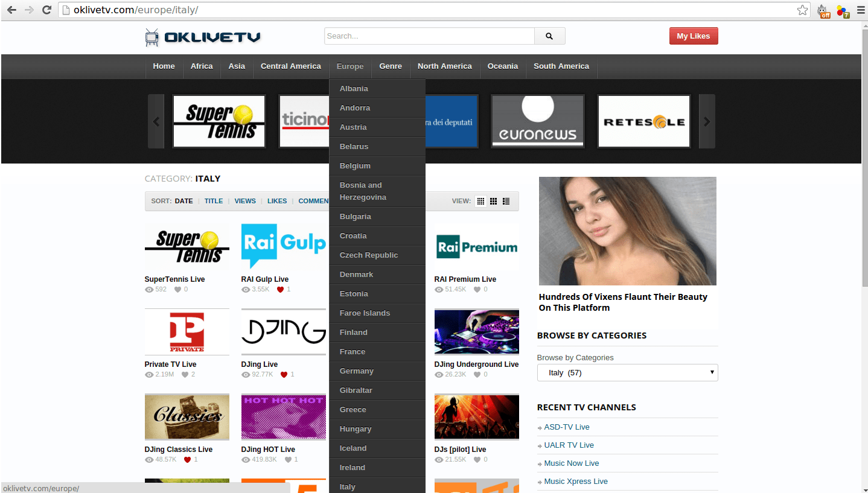Open the Genre navigation menu

pyautogui.click(x=391, y=66)
